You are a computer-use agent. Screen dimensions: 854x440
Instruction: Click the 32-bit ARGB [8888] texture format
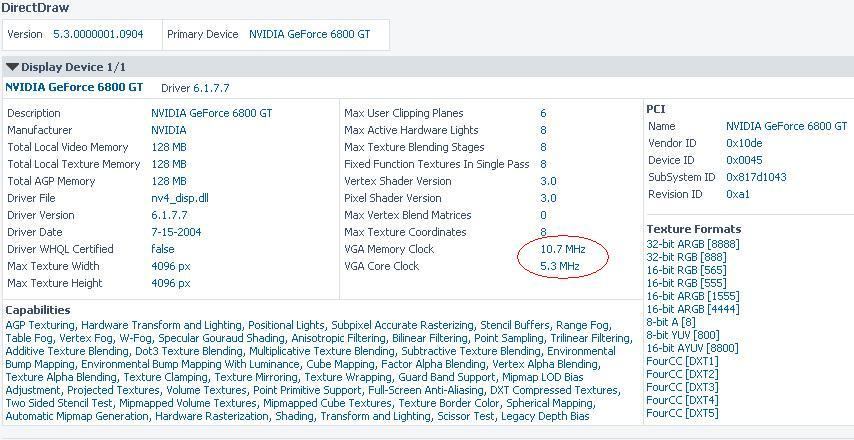click(x=693, y=244)
